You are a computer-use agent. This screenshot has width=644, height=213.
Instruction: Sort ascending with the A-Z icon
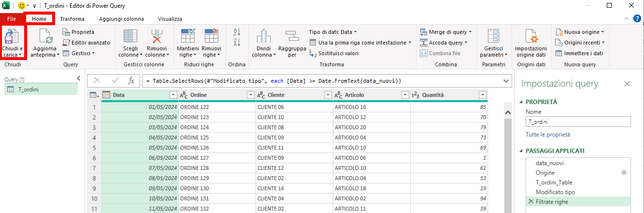[237, 32]
